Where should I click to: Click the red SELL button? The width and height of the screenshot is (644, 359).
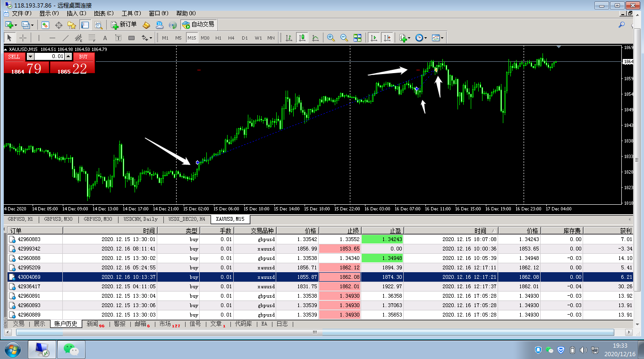point(14,56)
